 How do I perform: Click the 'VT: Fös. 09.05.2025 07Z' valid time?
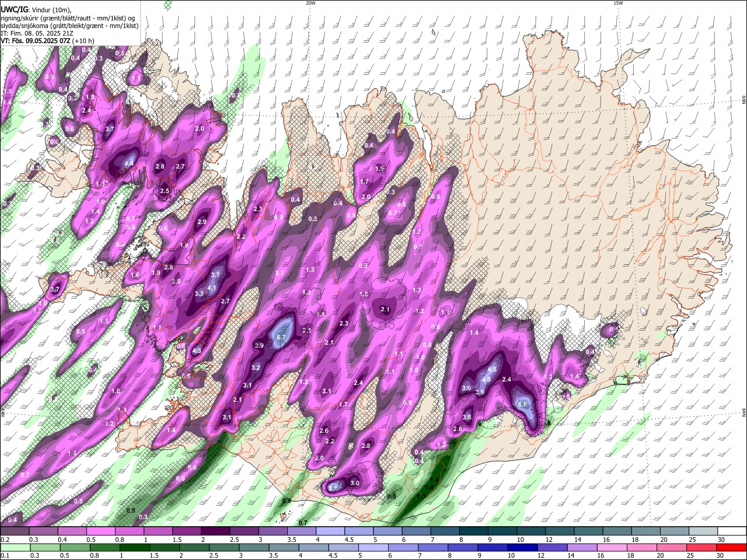coord(36,41)
